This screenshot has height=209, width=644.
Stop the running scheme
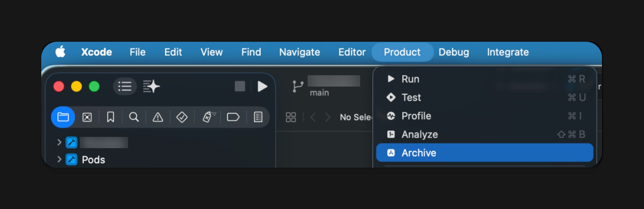[240, 86]
